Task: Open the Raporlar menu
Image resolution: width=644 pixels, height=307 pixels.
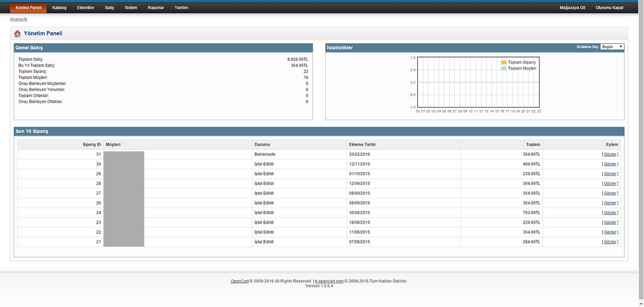Action: pos(156,8)
